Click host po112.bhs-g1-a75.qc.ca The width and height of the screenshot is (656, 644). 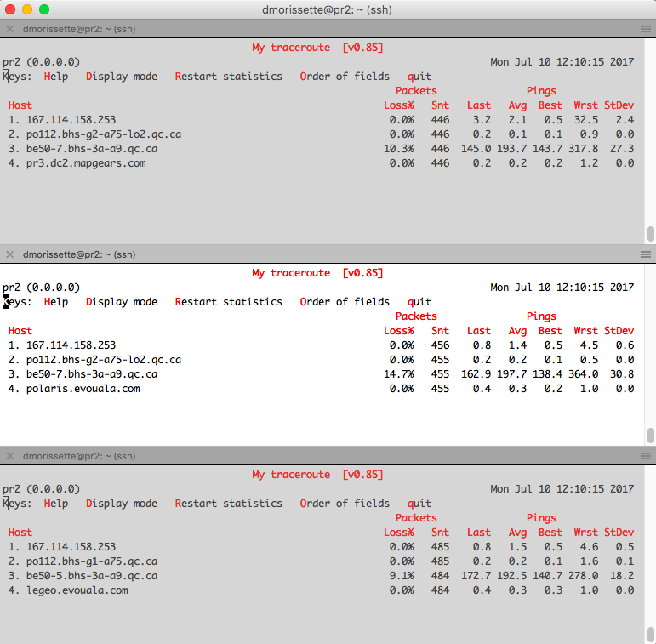tap(92, 561)
